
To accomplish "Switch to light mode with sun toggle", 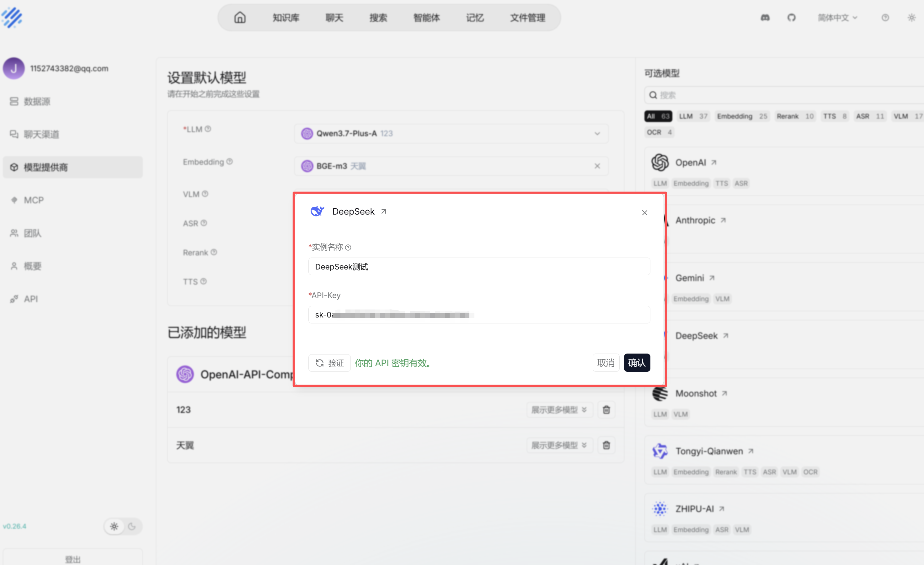I will (115, 526).
